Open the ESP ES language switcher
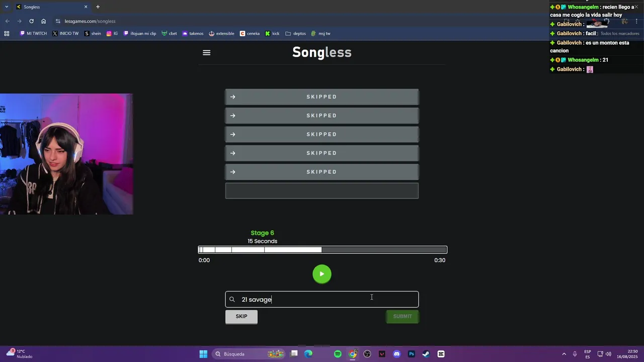This screenshot has width=644, height=362. click(x=588, y=354)
